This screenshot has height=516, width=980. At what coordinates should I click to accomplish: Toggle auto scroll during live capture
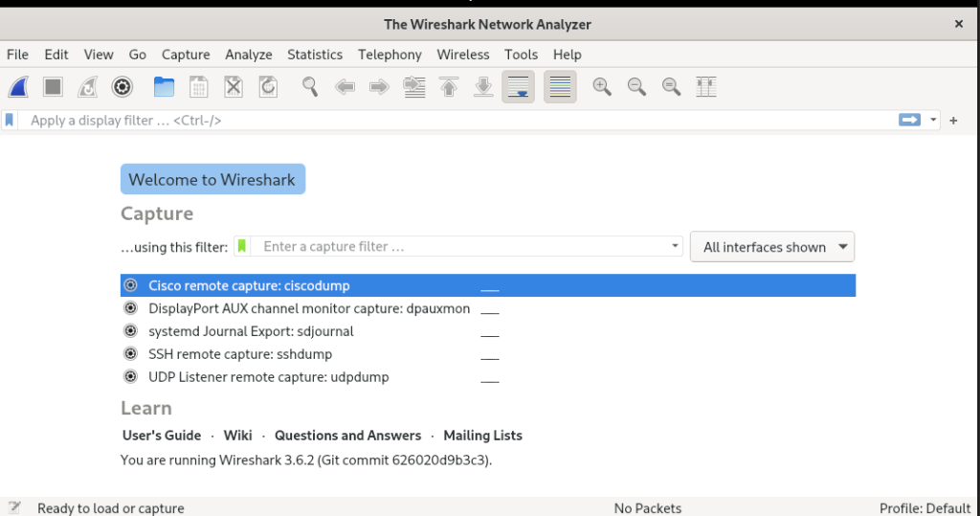(x=518, y=87)
